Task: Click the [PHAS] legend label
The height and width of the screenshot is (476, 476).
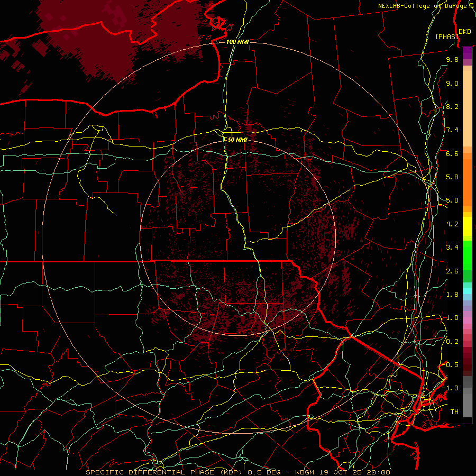Action: tap(447, 36)
